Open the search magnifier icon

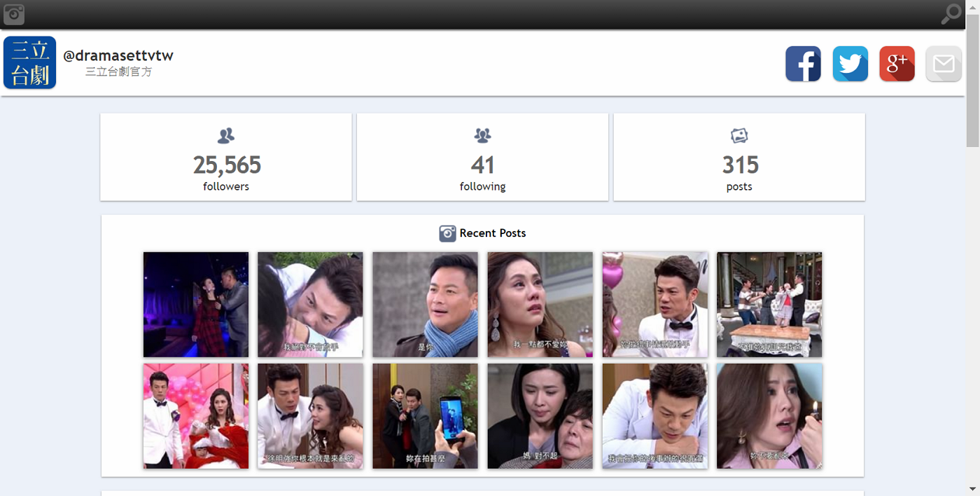tap(951, 14)
